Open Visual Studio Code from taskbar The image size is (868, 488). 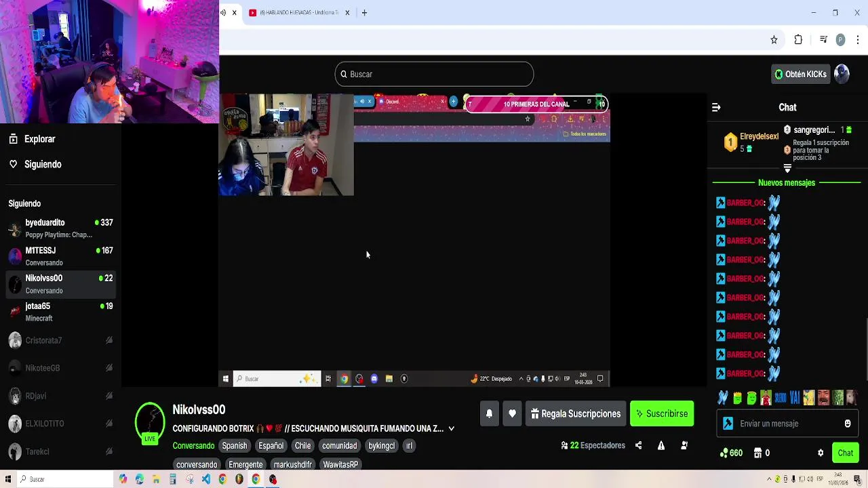206,479
